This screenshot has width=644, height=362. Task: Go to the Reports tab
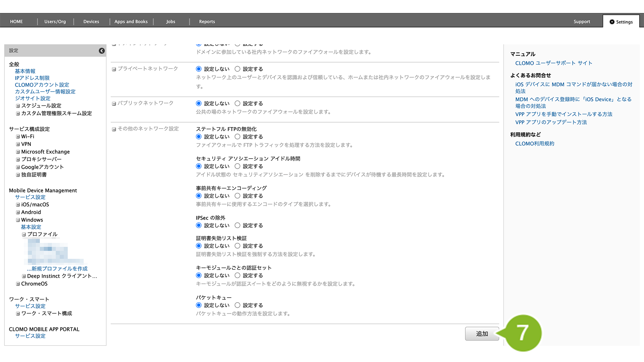207,22
